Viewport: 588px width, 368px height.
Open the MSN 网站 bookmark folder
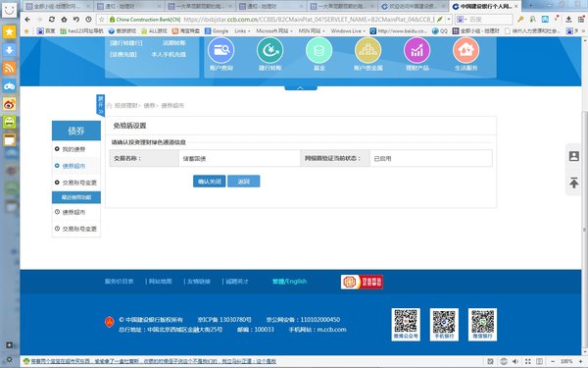pos(312,30)
